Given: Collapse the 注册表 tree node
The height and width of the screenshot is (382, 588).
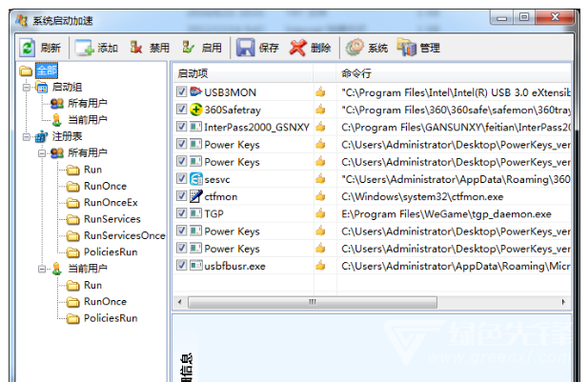Looking at the screenshot, I should coord(27,137).
